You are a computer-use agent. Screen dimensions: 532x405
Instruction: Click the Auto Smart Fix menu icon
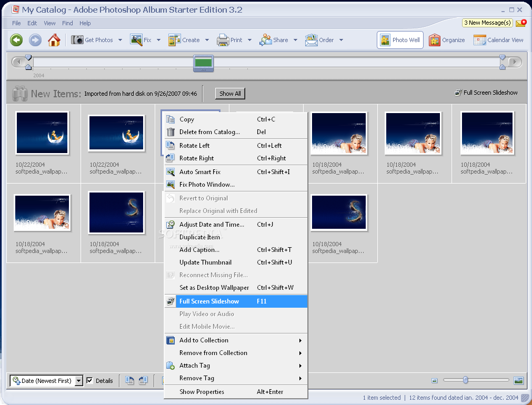tap(170, 171)
